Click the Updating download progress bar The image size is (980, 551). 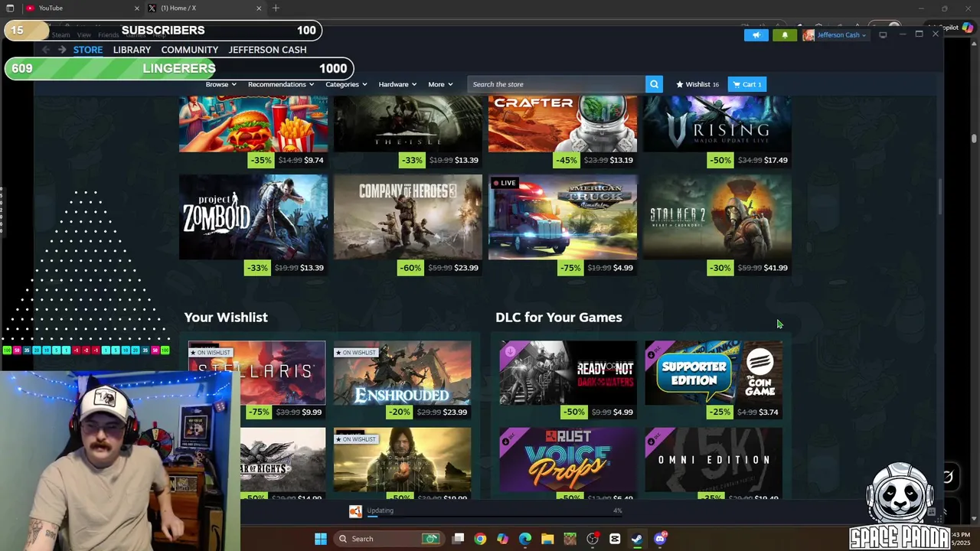(x=495, y=517)
